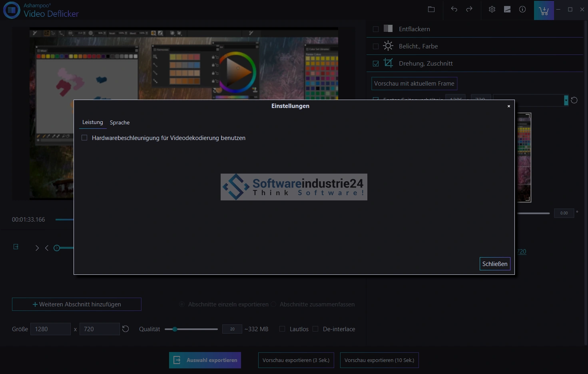The height and width of the screenshot is (374, 588).
Task: Open the shopping cart icon
Action: (x=544, y=10)
